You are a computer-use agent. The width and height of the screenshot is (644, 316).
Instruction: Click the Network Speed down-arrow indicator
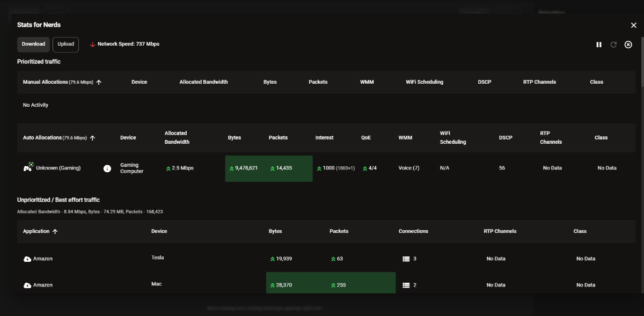pyautogui.click(x=92, y=45)
